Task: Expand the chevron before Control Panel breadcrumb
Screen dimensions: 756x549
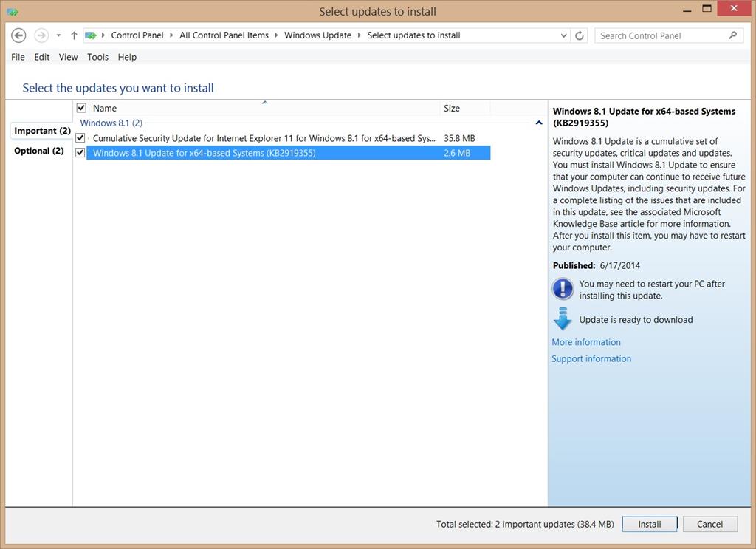Action: coord(103,35)
